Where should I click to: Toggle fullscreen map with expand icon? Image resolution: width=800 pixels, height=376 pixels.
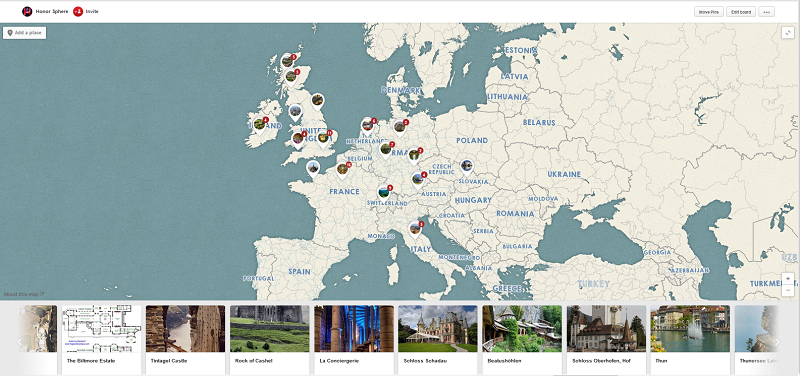click(x=788, y=33)
